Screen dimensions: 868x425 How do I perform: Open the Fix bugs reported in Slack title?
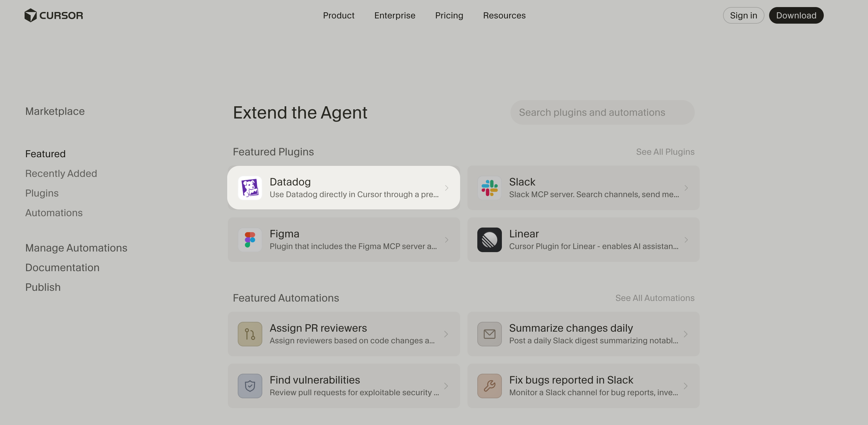[571, 380]
